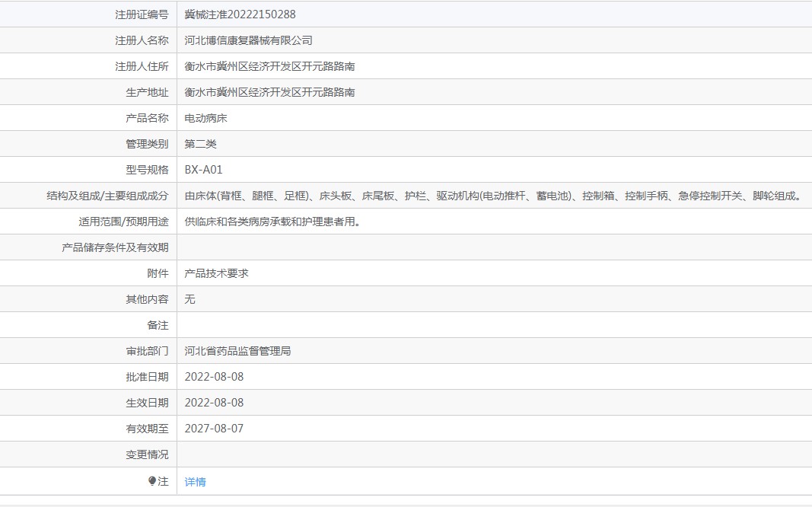The height and width of the screenshot is (507, 812).
Task: Click the lightbulb icon beside 注
Action: click(x=151, y=481)
